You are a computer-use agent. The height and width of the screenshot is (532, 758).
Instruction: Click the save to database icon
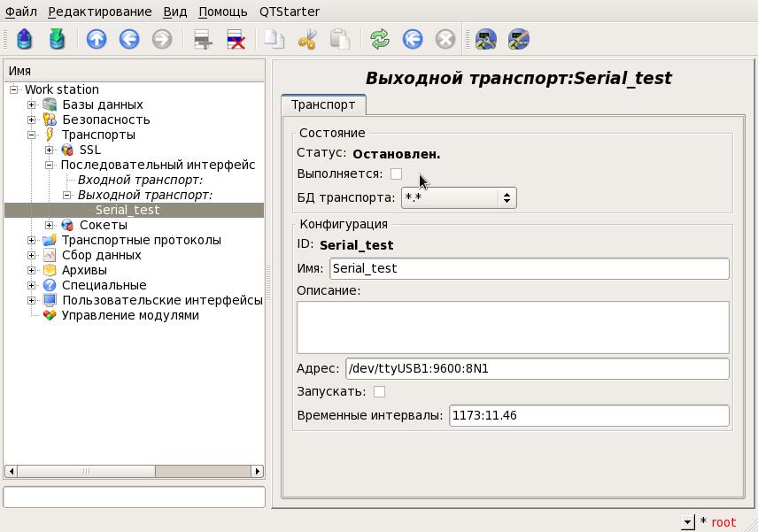tap(57, 39)
